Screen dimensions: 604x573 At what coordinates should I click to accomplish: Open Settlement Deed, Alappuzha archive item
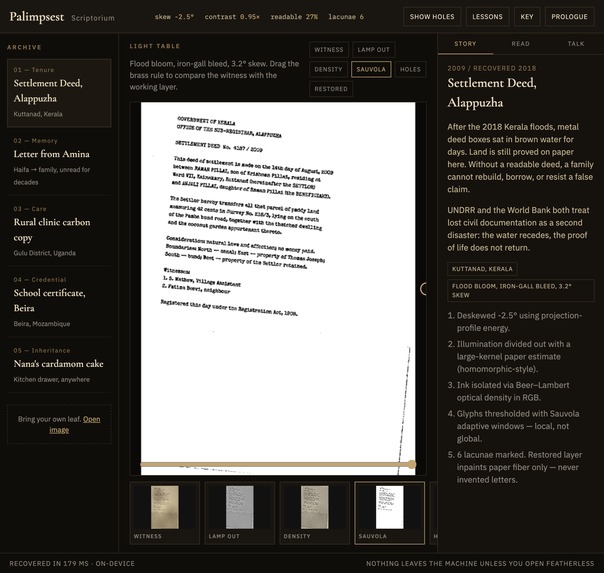pos(59,93)
